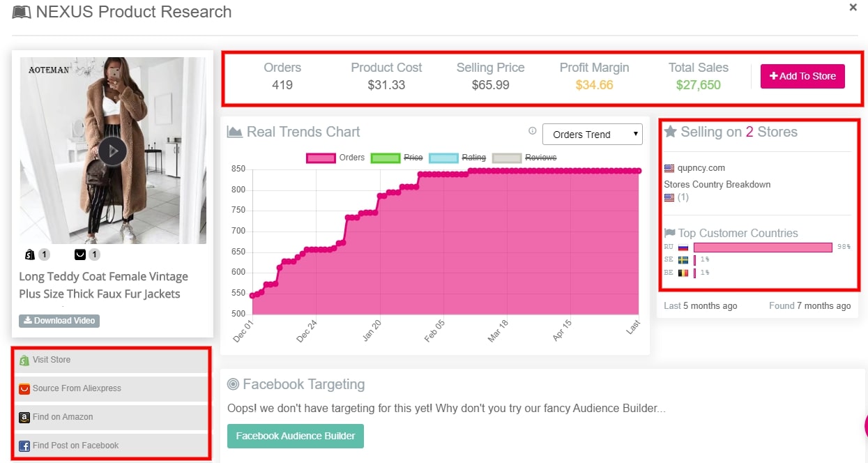Click the Facebook icon in sidebar
868x463 pixels.
click(24, 446)
